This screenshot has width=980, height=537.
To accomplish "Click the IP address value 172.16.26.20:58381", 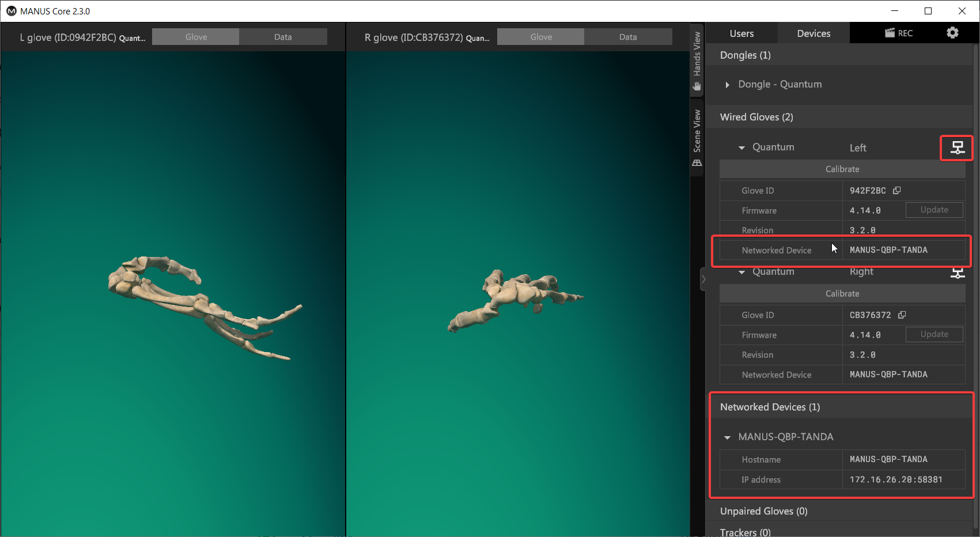I will tap(896, 479).
